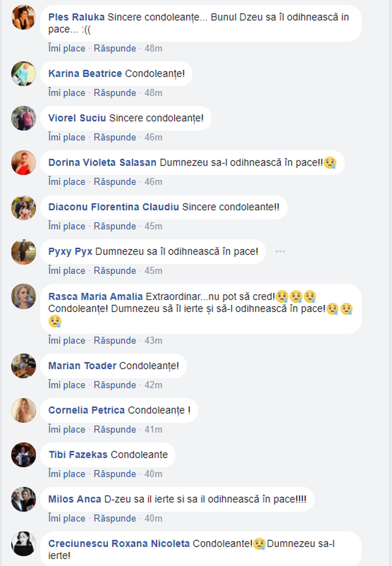Click Răspunde under Diaconu Florentina Claudiu's comment
Viewport: 392px width, 566px height.
(115, 226)
